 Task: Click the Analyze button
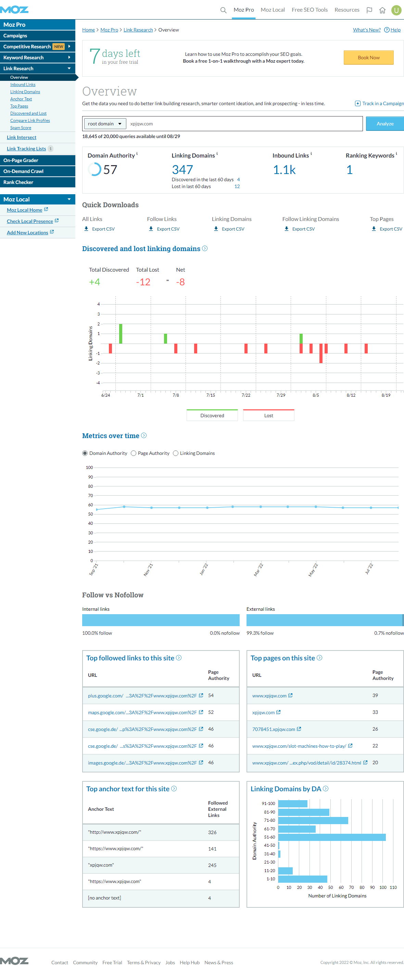[x=384, y=124]
